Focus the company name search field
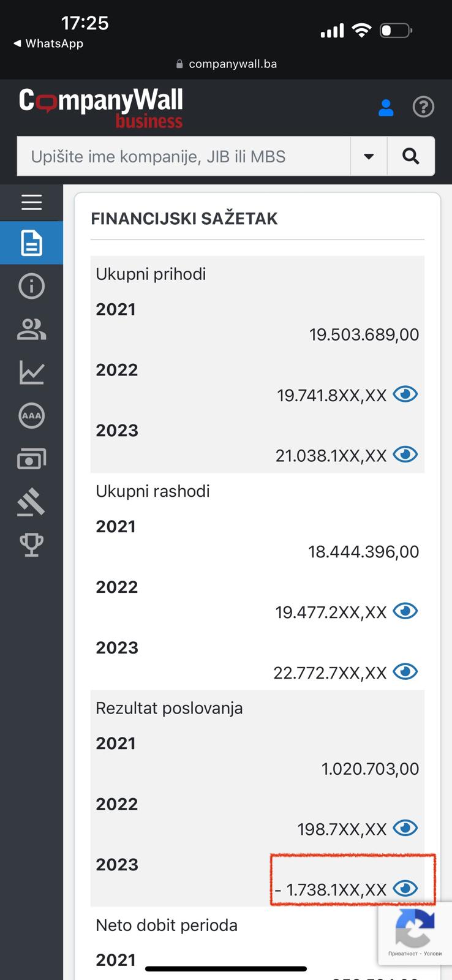 click(184, 156)
